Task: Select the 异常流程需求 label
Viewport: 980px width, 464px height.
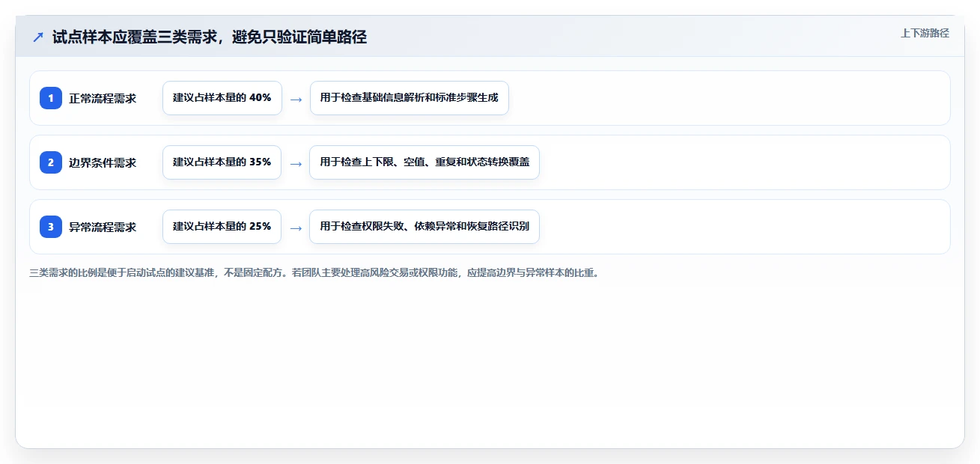Action: 103,227
